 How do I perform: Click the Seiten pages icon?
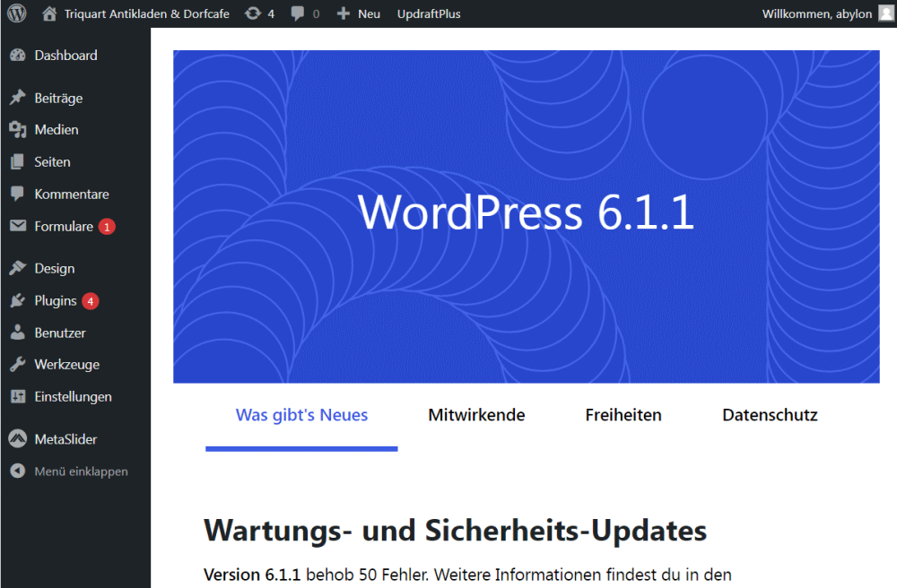click(x=18, y=161)
